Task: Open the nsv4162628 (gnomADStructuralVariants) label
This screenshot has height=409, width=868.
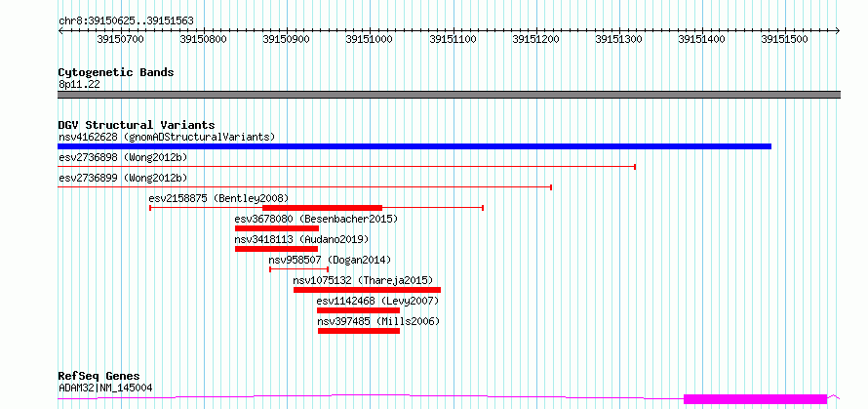Action: (x=167, y=137)
